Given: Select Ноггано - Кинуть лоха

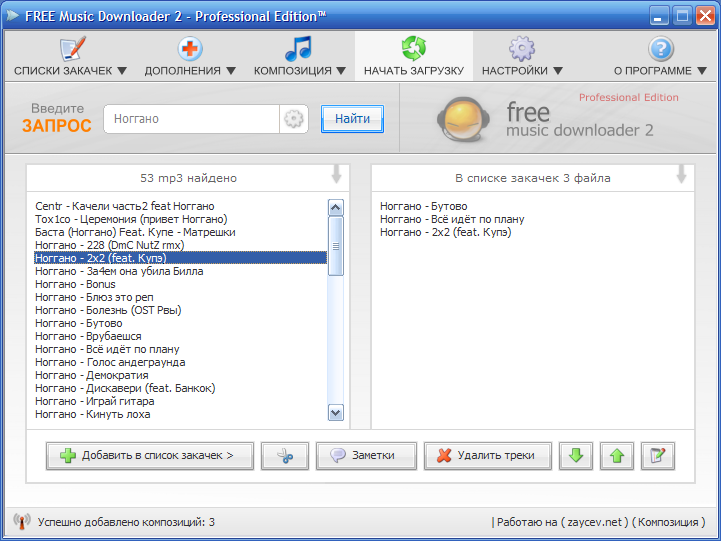Looking at the screenshot, I should coord(92,414).
